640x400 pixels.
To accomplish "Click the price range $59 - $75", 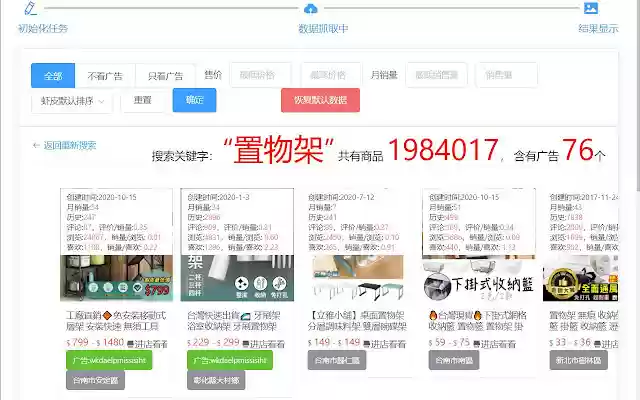I will coord(449,342).
